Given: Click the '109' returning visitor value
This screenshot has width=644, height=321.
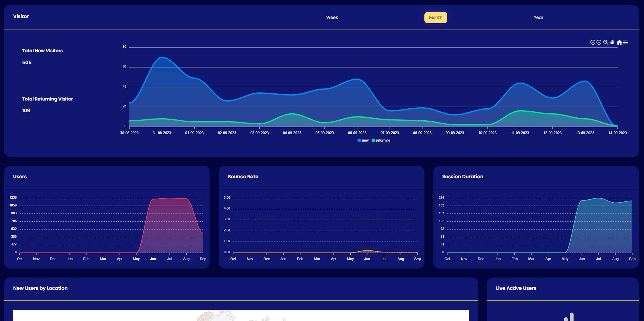Looking at the screenshot, I should click(x=26, y=110).
